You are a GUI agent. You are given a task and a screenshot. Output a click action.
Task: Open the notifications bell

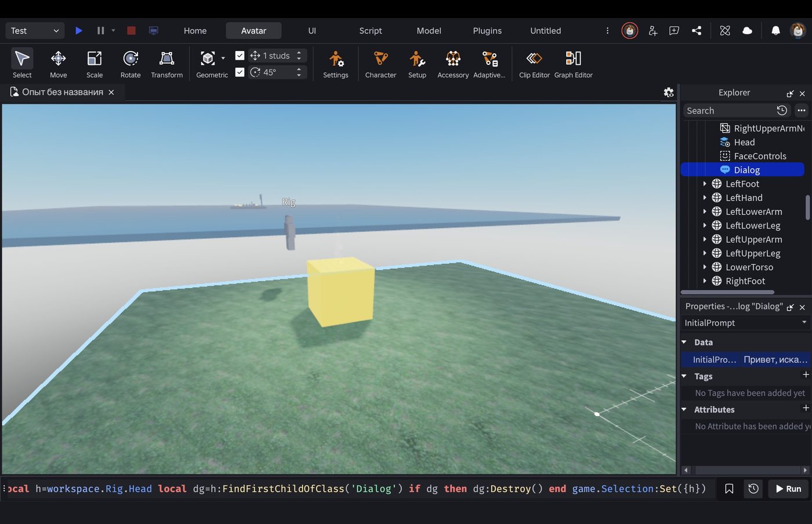[x=775, y=31]
